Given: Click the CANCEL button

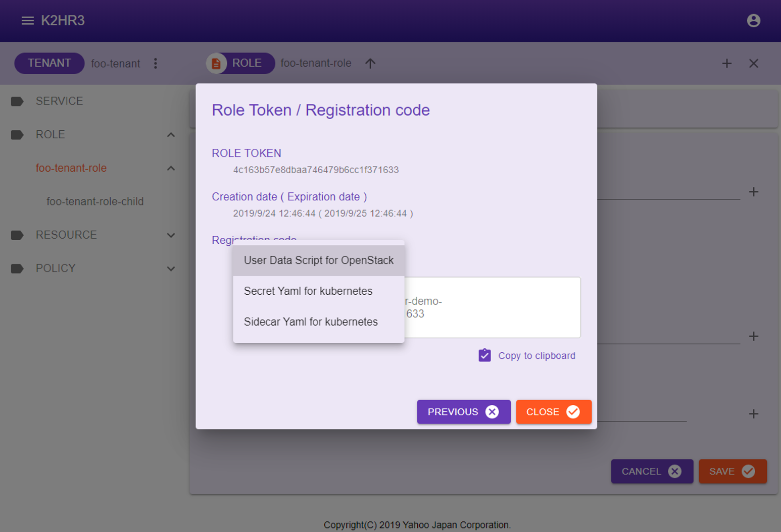Looking at the screenshot, I should coord(652,471).
